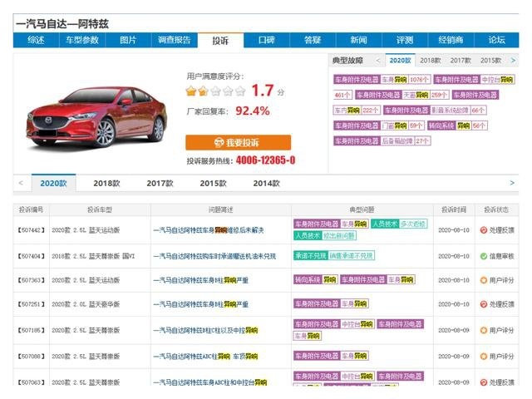Click 处理反馈 status icon for complaint 507442
The width and height of the screenshot is (532, 399).
click(484, 230)
